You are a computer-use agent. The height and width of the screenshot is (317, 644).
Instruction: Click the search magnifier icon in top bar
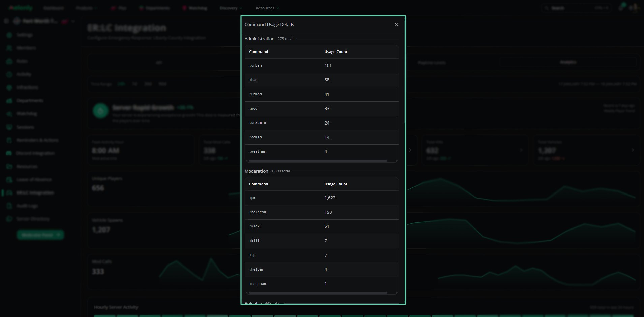coord(546,8)
